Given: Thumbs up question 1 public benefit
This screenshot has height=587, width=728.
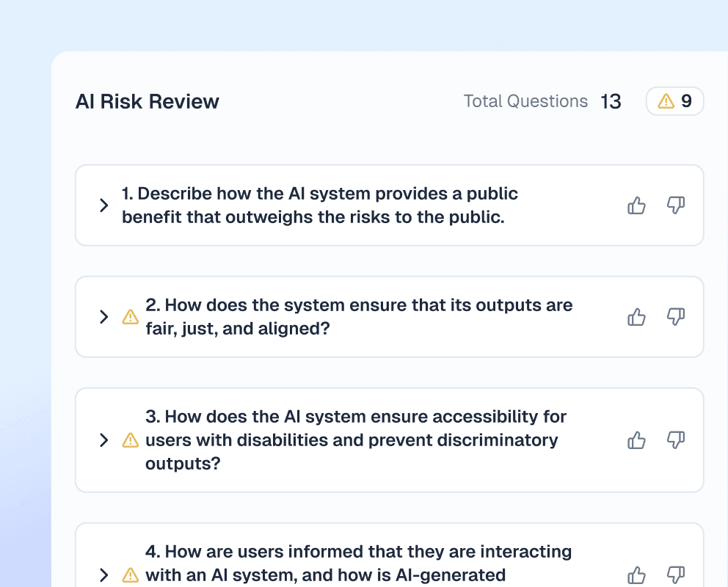Looking at the screenshot, I should 636,205.
